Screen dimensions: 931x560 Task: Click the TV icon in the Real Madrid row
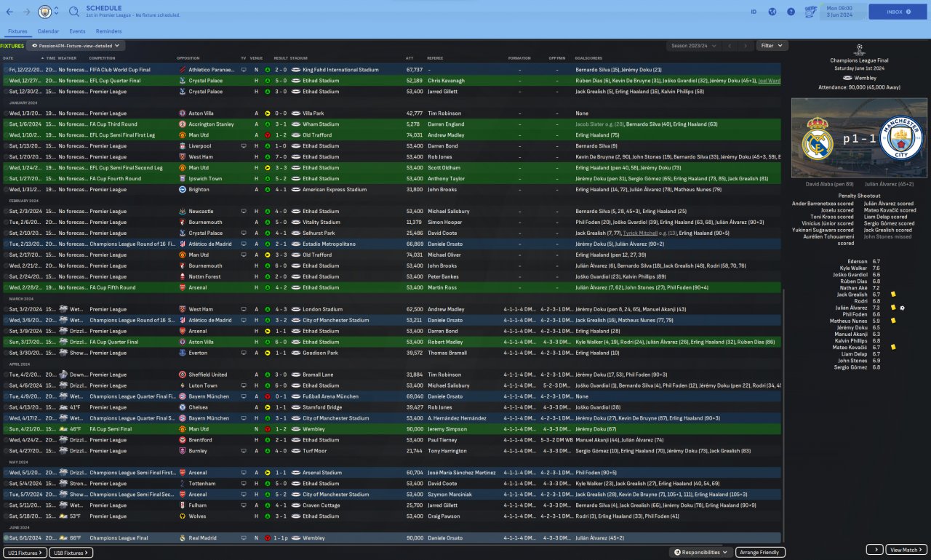tap(244, 538)
